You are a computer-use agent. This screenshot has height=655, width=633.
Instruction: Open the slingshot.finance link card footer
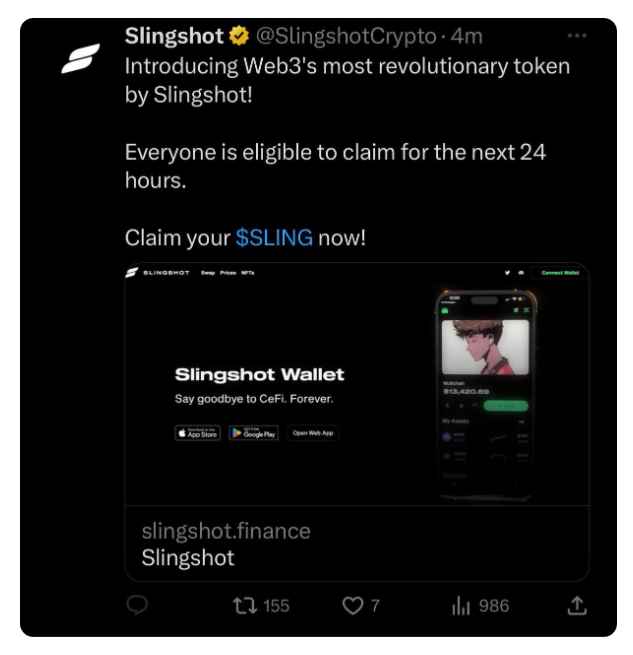(357, 544)
